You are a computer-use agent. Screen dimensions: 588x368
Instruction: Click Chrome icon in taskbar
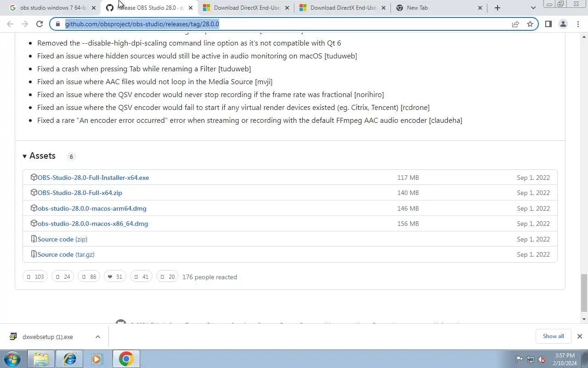[126, 359]
